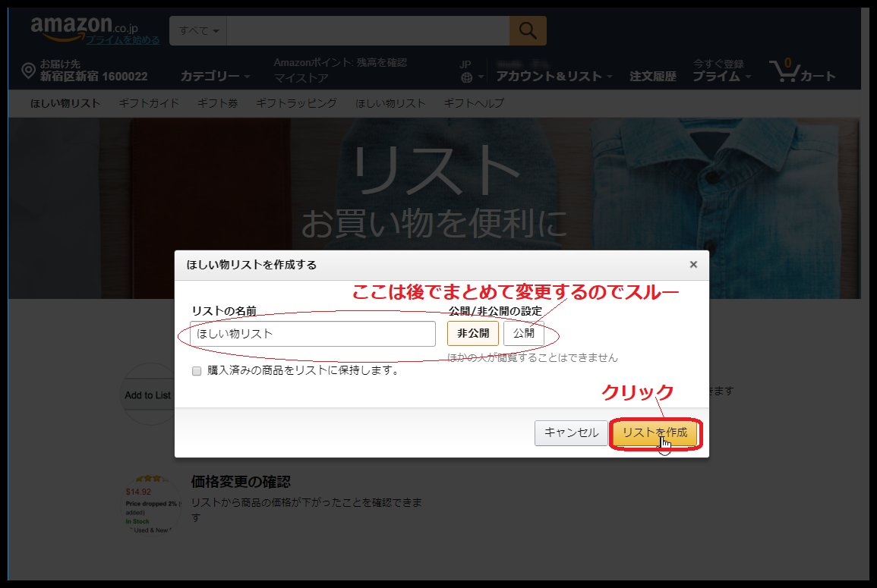Click the search magnifier button
877x588 pixels.
[x=528, y=31]
